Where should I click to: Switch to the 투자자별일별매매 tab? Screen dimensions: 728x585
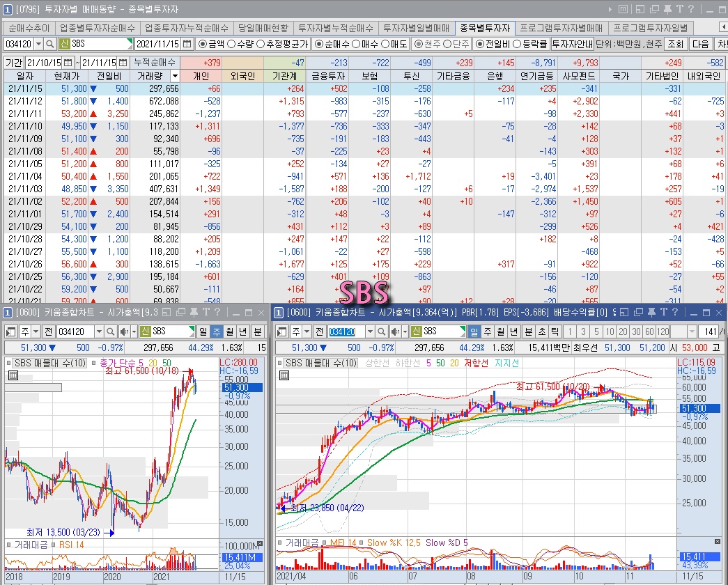click(x=417, y=28)
